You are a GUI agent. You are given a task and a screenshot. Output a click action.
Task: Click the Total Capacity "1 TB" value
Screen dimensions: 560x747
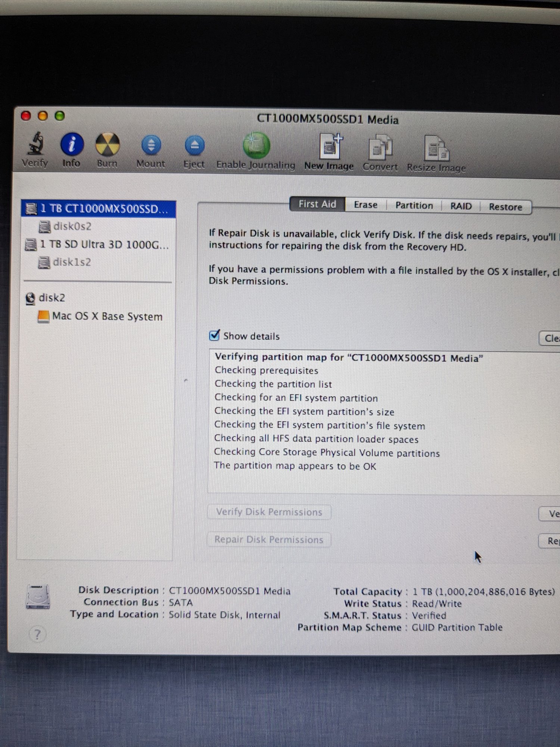tap(483, 592)
